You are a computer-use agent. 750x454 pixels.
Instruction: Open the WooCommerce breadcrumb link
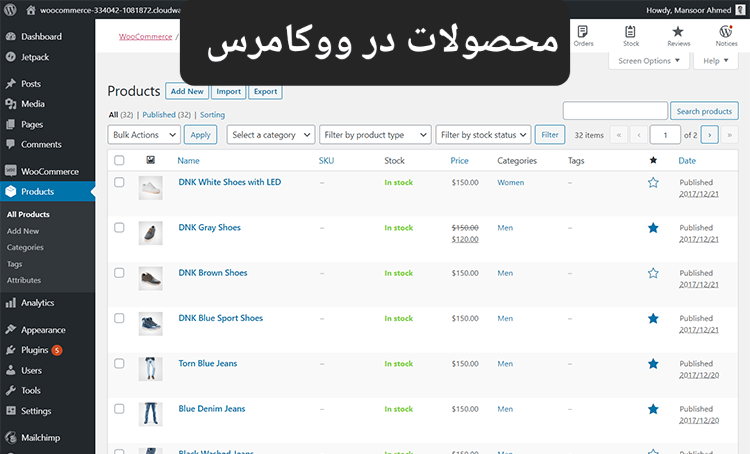[145, 36]
